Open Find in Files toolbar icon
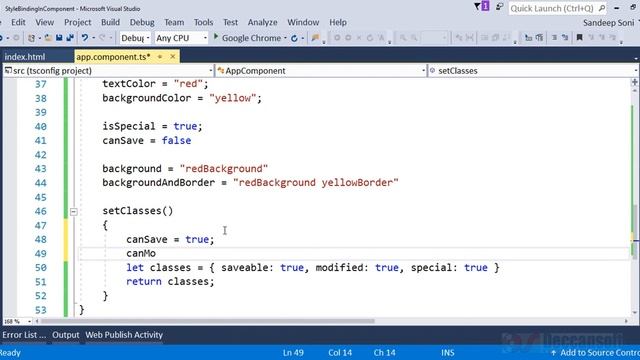 tap(315, 38)
